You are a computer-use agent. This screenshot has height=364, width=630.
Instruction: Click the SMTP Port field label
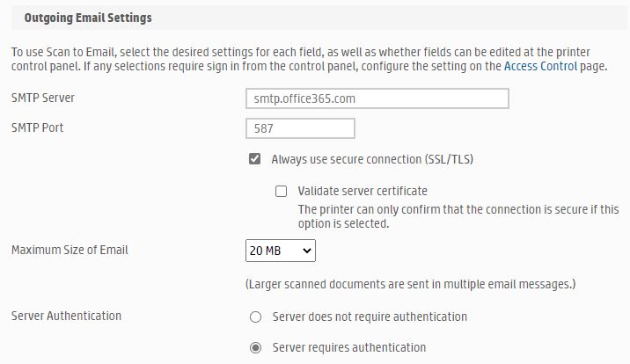(x=38, y=127)
